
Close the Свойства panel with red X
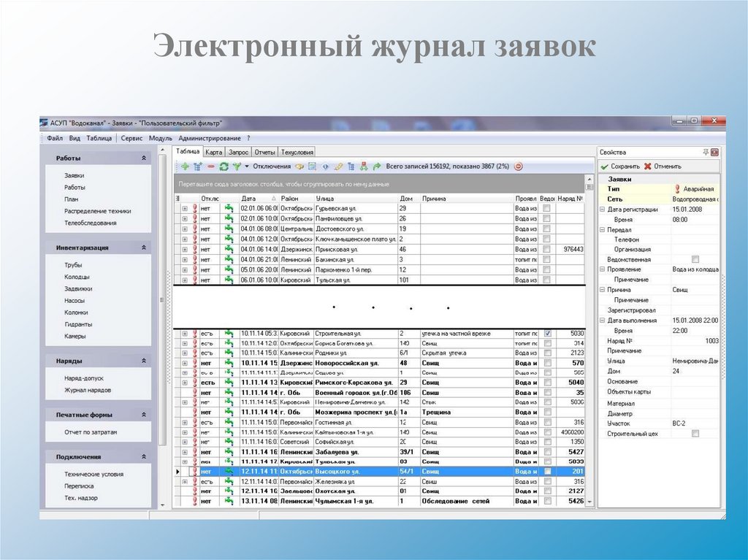[714, 152]
